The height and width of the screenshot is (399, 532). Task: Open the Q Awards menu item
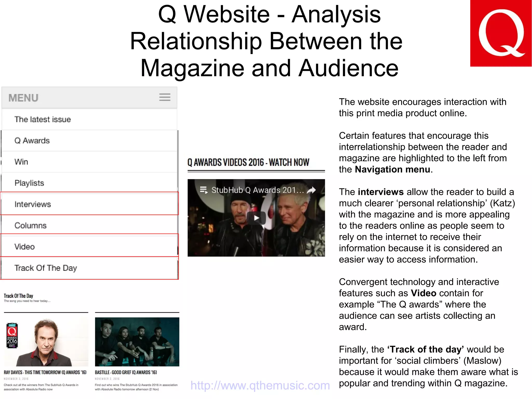pos(89,141)
